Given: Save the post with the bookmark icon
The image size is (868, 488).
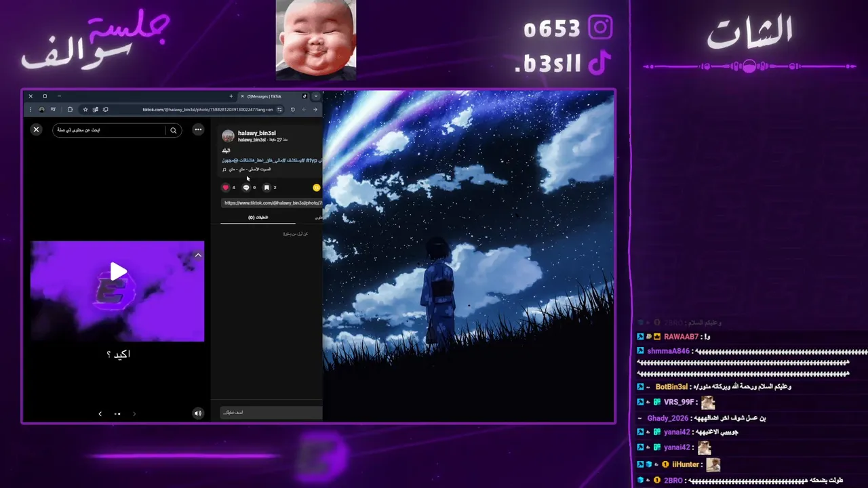Looking at the screenshot, I should [x=267, y=188].
